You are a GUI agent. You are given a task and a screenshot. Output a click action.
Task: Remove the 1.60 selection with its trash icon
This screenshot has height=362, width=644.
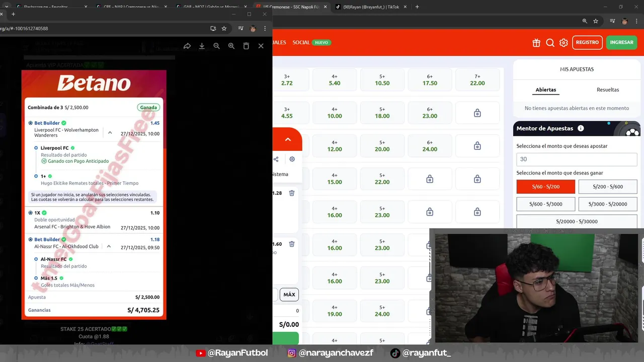(292, 244)
